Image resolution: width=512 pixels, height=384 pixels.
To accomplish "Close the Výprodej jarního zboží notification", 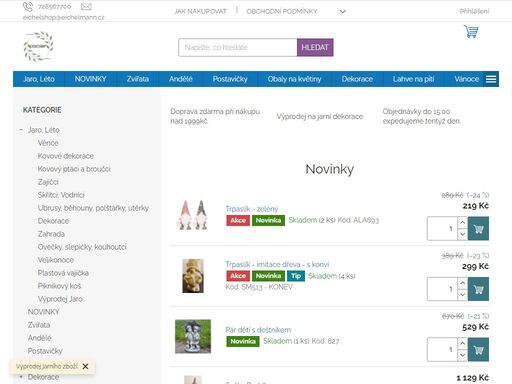I will click(85, 366).
